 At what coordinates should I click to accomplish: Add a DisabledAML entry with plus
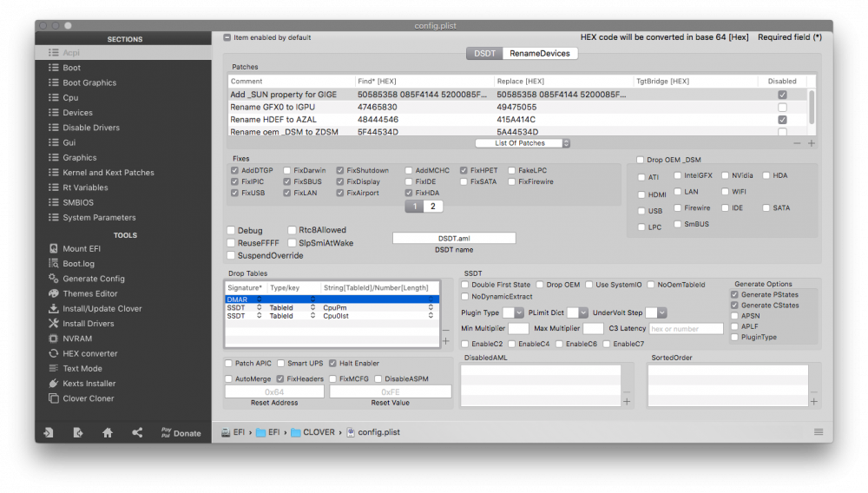pyautogui.click(x=628, y=402)
